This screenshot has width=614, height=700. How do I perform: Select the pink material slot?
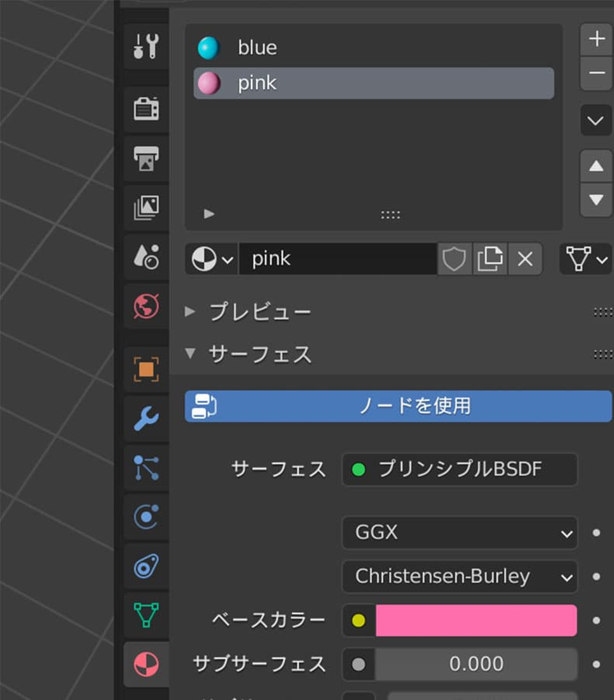point(374,83)
